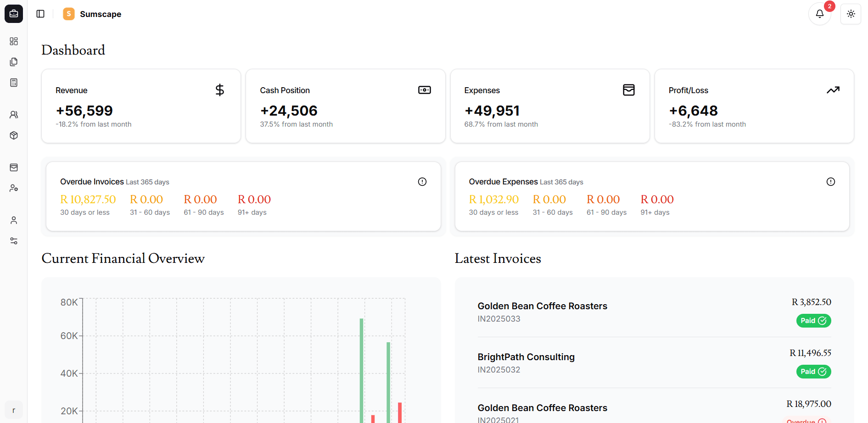Click the tallest red bar in chart

[x=400, y=412]
